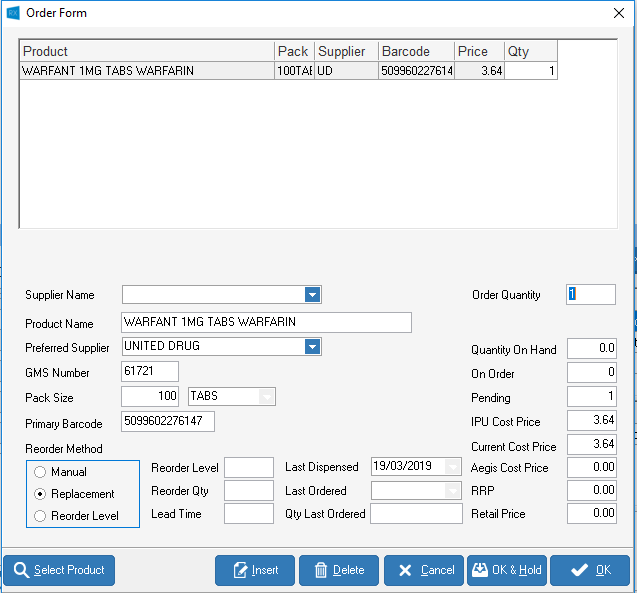Open the Supplier Name dropdown
637x593 pixels.
pos(312,295)
